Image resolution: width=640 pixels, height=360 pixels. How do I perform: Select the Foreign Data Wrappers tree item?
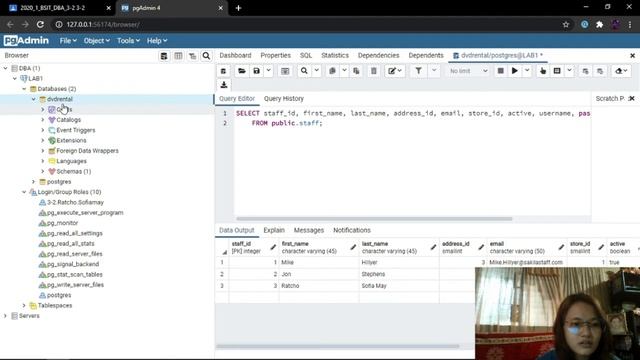click(x=87, y=151)
